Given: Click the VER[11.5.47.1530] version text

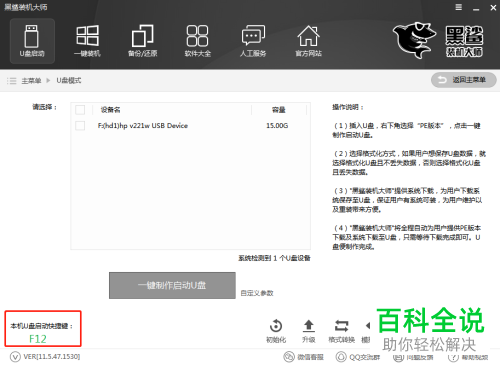Looking at the screenshot, I should 52,357.
